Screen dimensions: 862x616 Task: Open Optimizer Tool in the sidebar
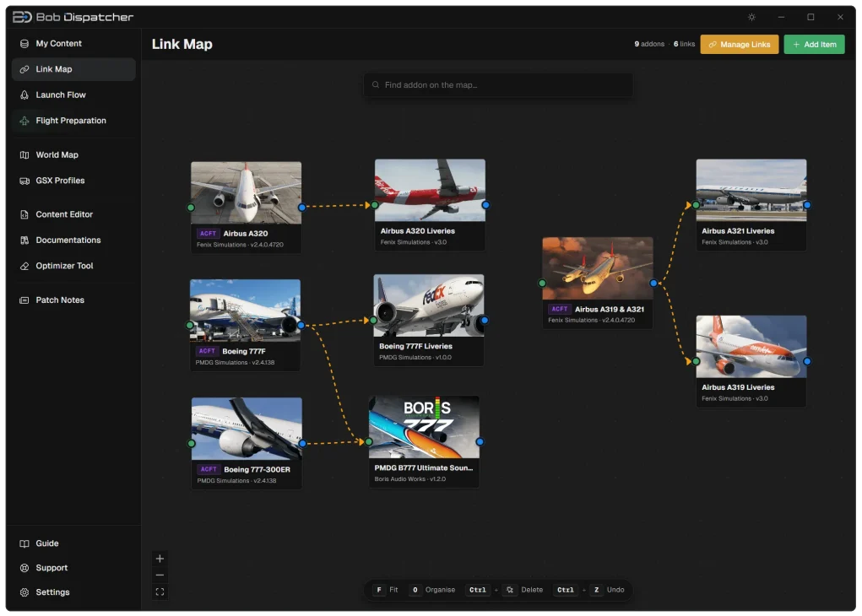click(x=73, y=266)
